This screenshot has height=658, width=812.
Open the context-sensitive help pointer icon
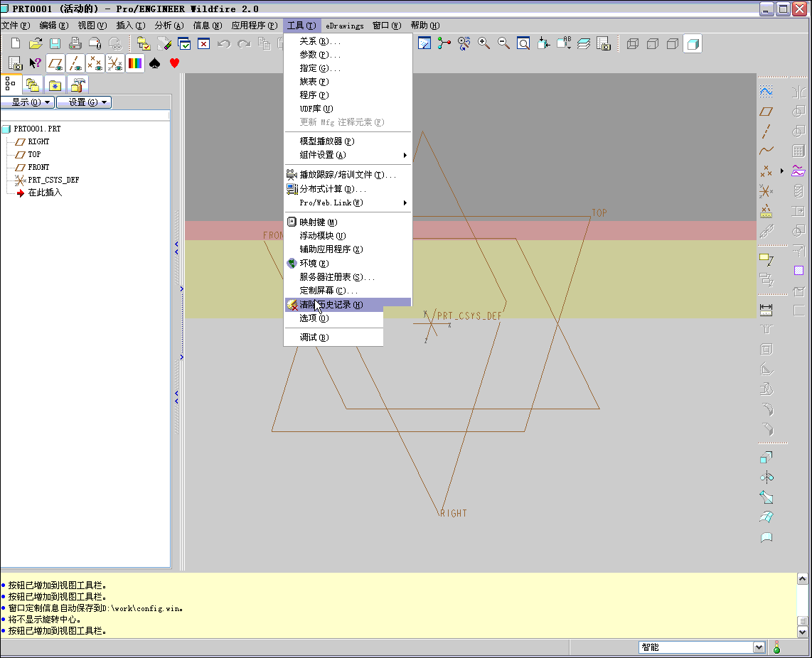[x=36, y=63]
